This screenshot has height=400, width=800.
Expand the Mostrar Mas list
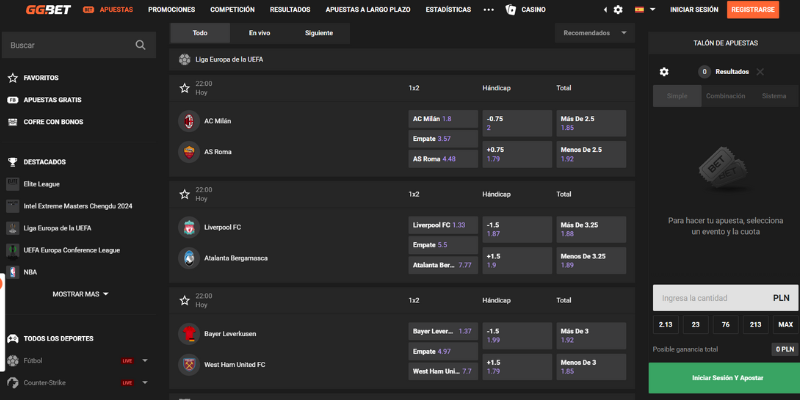(81, 294)
